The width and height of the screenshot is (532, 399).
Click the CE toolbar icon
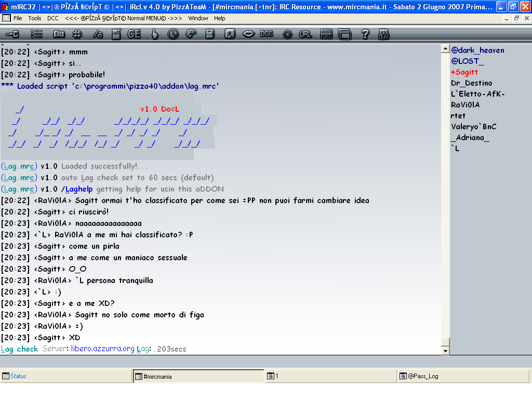pyautogui.click(x=134, y=34)
